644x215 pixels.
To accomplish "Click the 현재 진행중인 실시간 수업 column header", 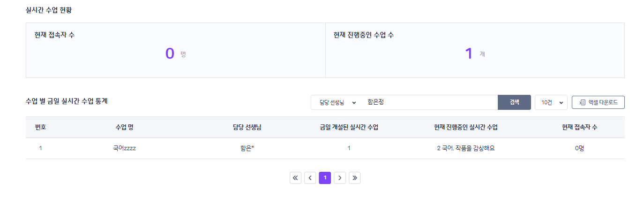I will click(x=465, y=127).
